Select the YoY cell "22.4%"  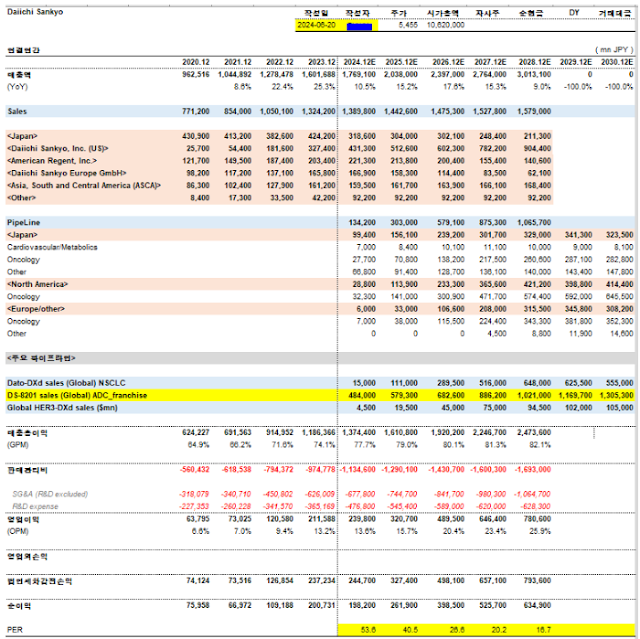point(282,87)
